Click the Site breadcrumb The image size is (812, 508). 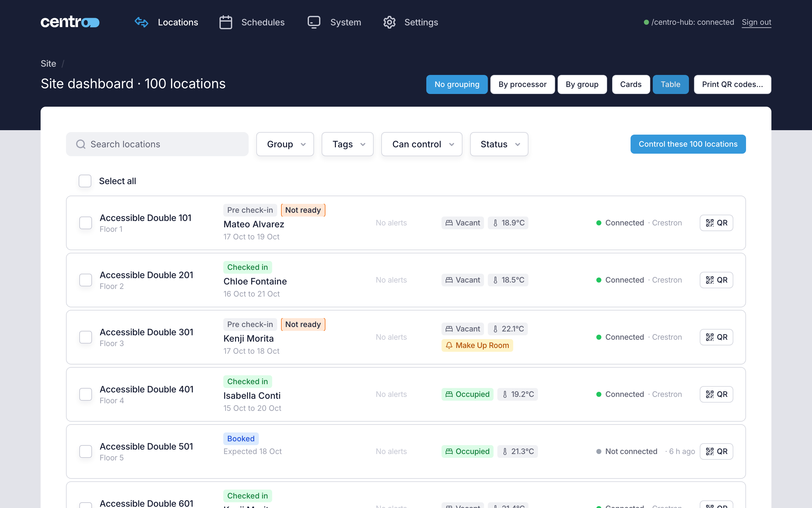click(48, 63)
